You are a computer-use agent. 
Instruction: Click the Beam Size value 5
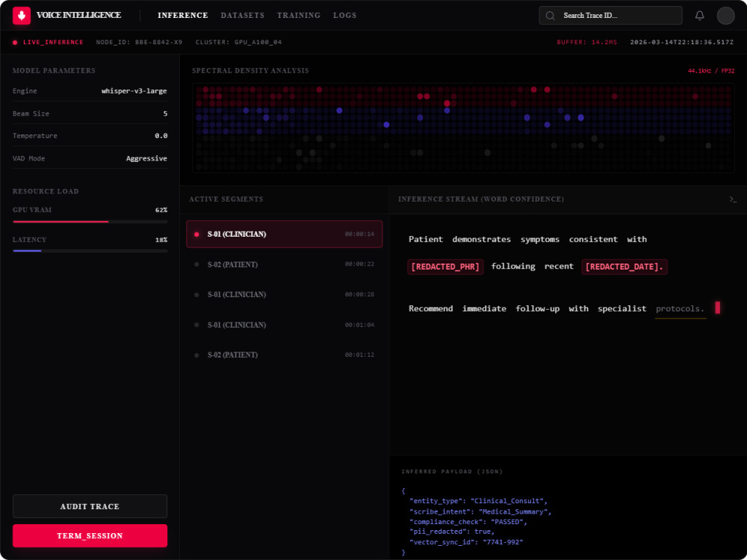coord(165,113)
